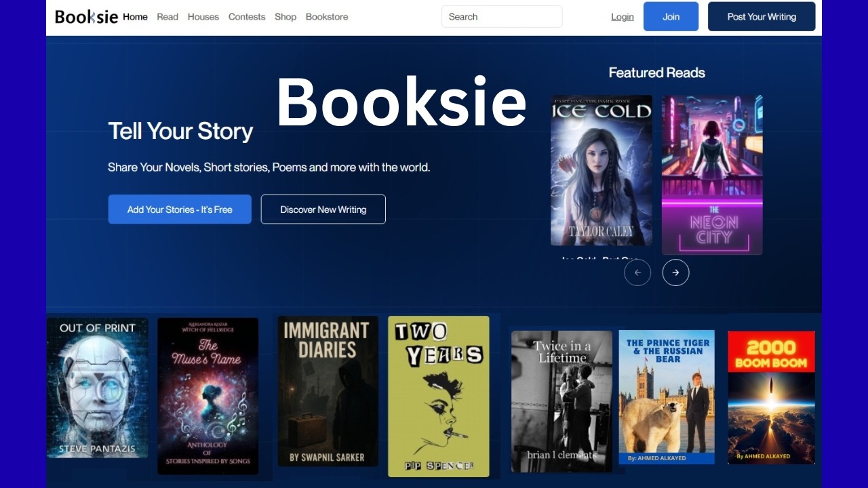
Task: Open the Contests page
Action: (x=247, y=16)
